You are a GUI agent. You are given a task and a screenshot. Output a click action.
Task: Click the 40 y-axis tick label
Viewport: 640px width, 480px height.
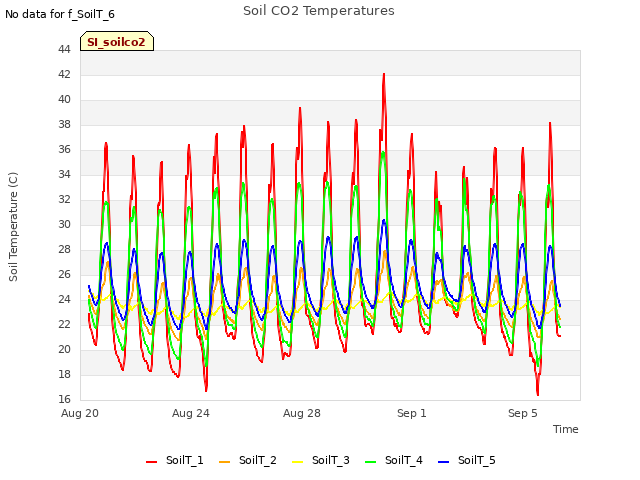click(x=64, y=100)
